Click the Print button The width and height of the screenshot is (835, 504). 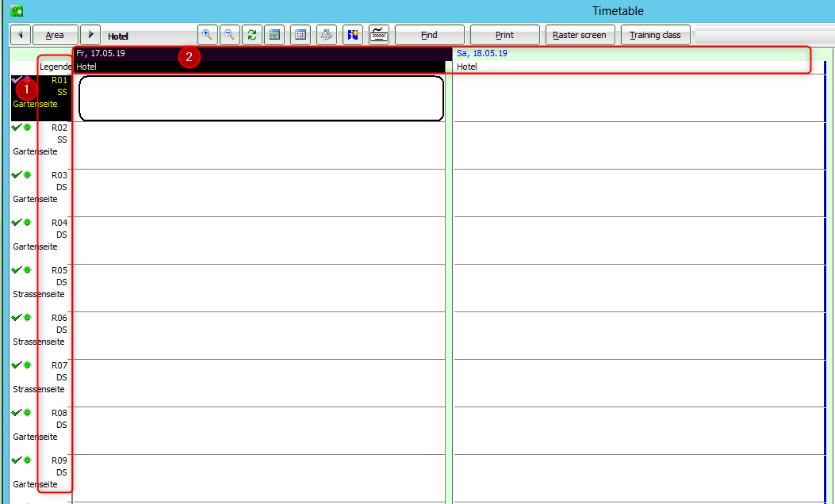coord(504,35)
